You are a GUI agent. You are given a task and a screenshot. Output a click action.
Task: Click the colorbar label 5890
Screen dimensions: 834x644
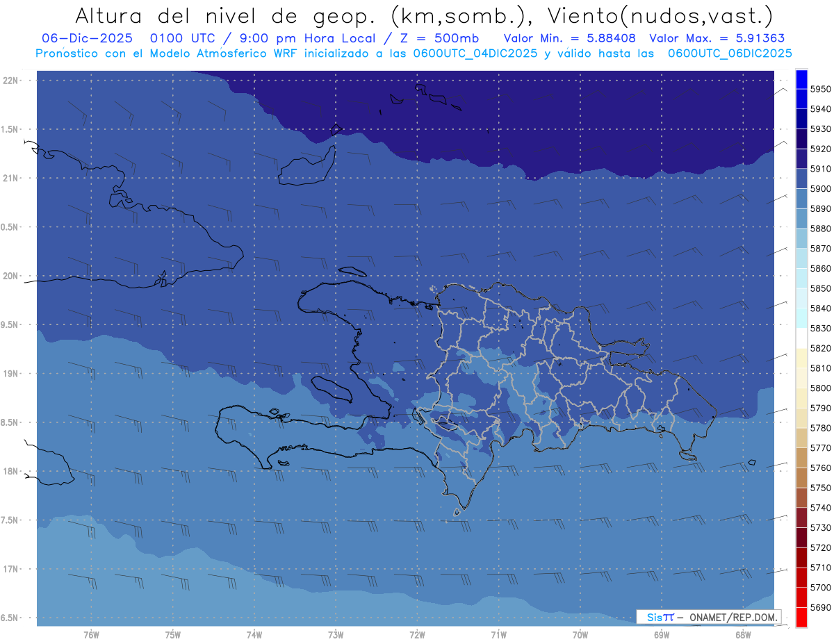821,208
